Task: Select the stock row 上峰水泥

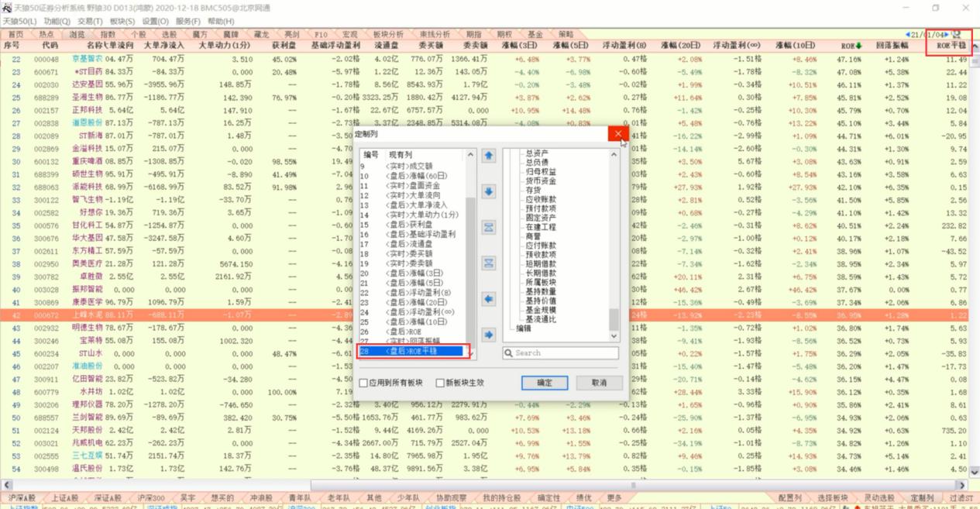Action: (x=484, y=315)
